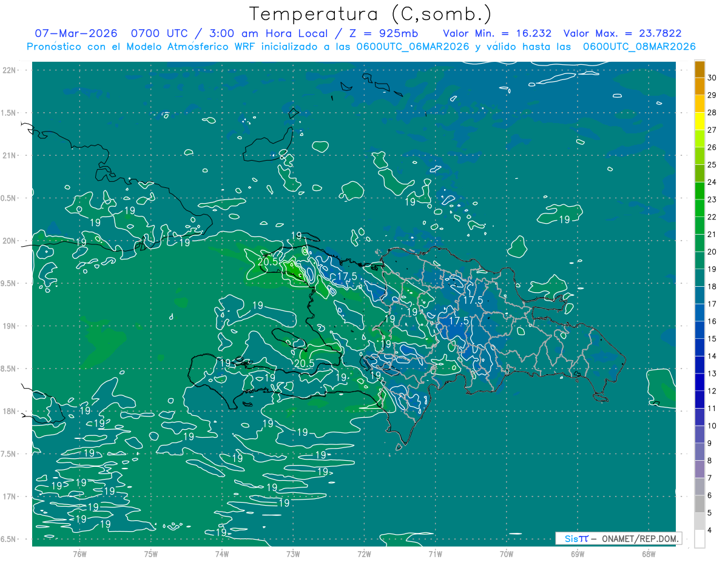Viewport: 728px width, 562px height.
Task: Click the legend value '4'
Action: click(x=710, y=530)
